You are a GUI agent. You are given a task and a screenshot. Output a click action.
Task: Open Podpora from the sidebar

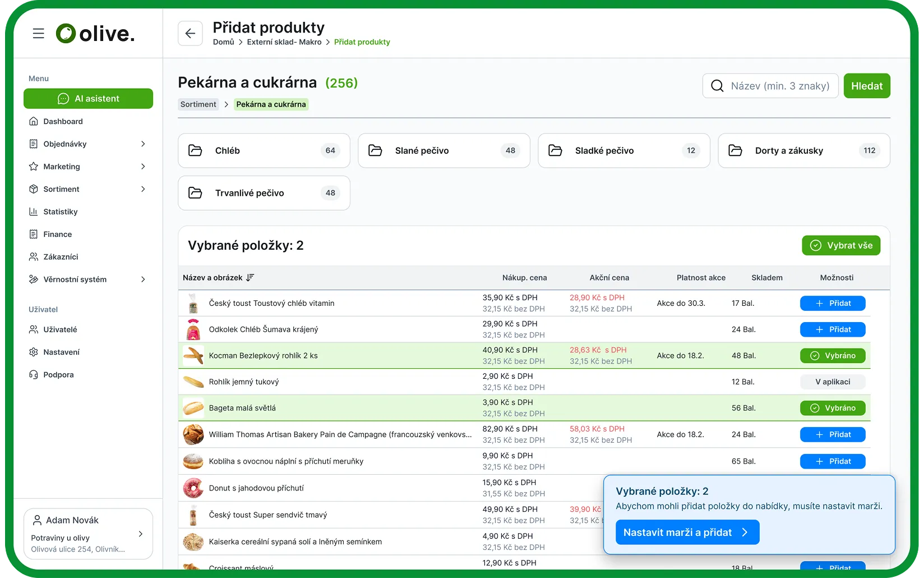click(x=58, y=375)
